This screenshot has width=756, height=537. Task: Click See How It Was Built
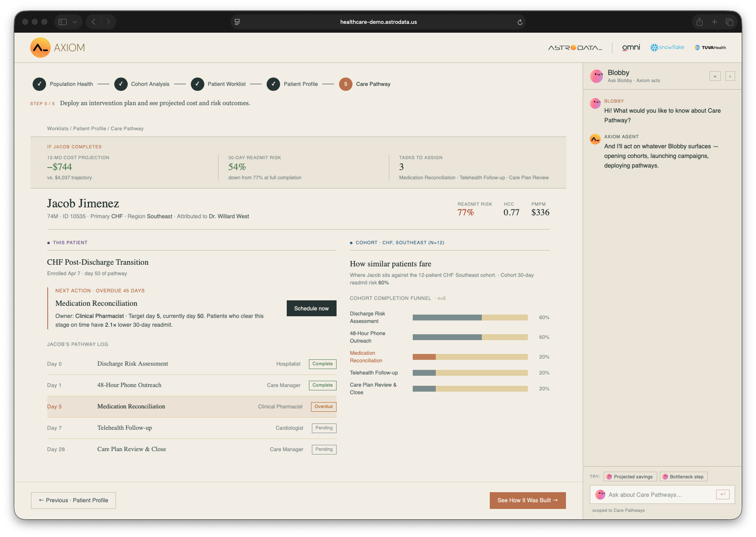pos(527,500)
